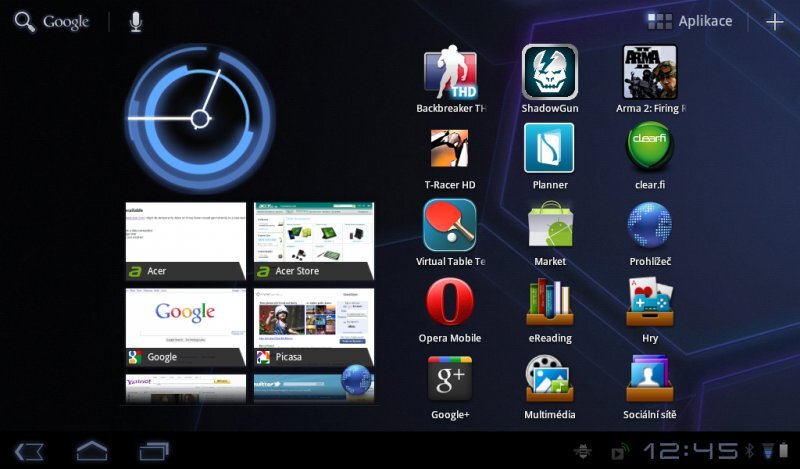This screenshot has width=800, height=469.
Task: Open the Picasa bookmark thumbnail
Action: point(314,327)
